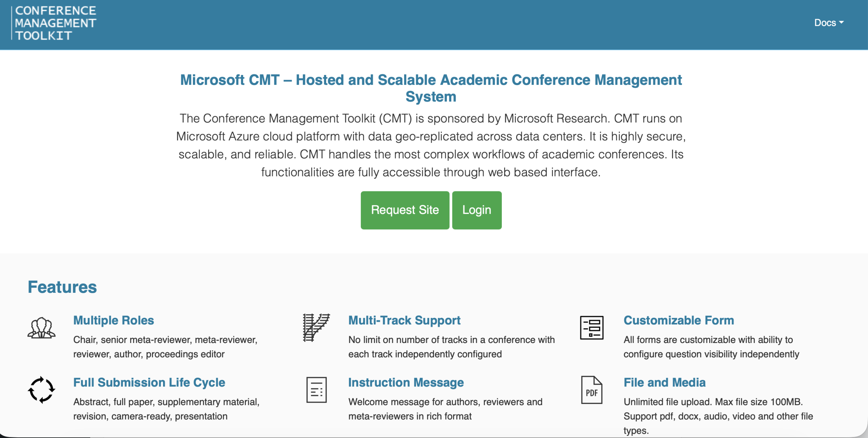The width and height of the screenshot is (868, 438).
Task: Open the File and Media feature heading
Action: click(x=664, y=383)
